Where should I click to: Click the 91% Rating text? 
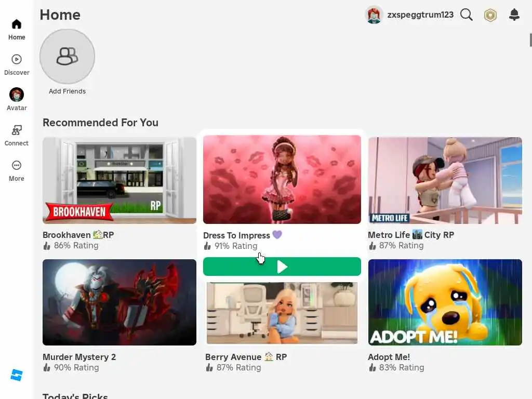[236, 246]
